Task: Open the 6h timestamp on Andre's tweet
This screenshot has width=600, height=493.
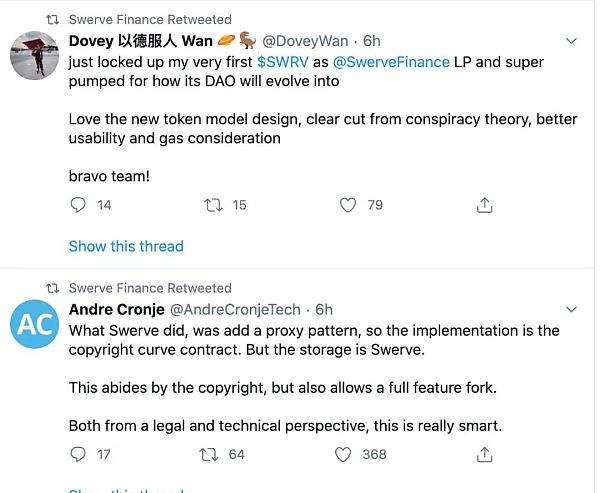Action: click(324, 310)
